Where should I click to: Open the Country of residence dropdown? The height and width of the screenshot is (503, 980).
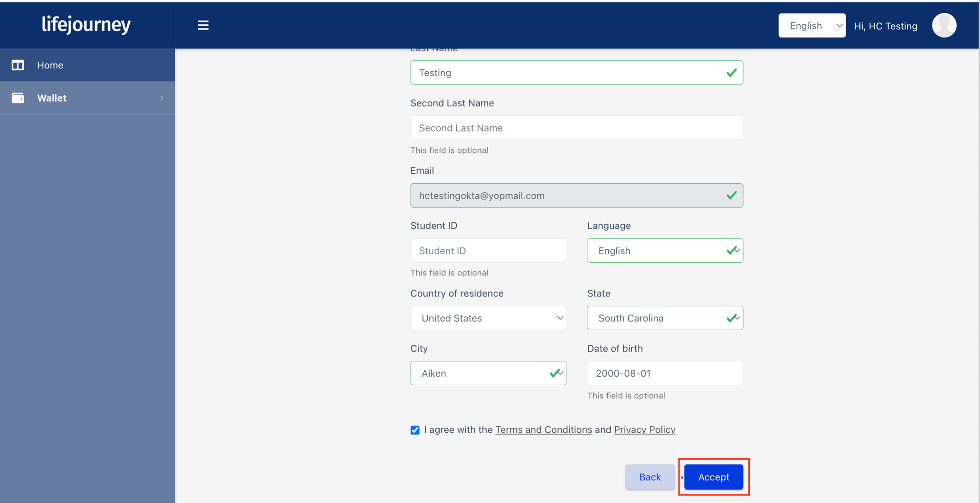coord(488,318)
